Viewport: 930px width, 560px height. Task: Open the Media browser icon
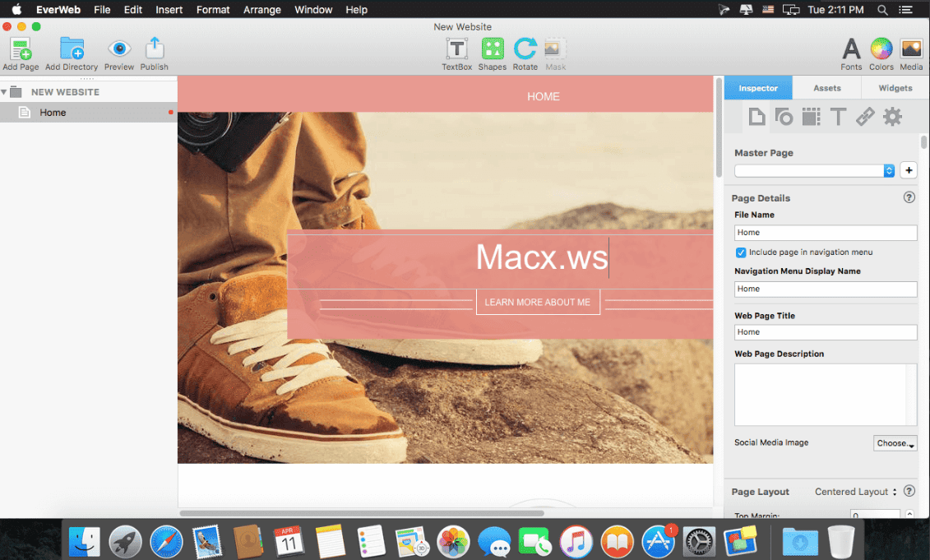tap(911, 49)
